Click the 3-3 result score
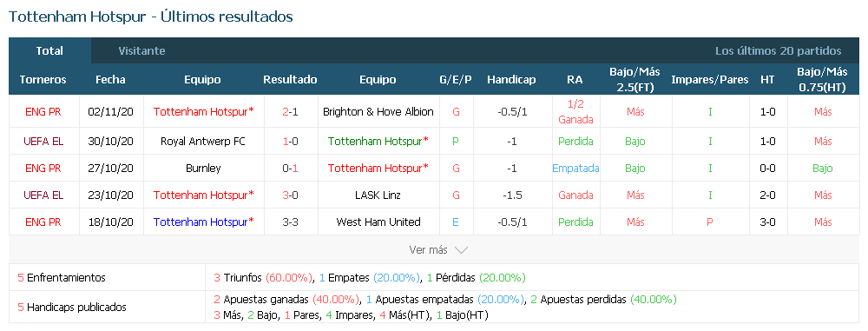The height and width of the screenshot is (331, 868). [290, 222]
